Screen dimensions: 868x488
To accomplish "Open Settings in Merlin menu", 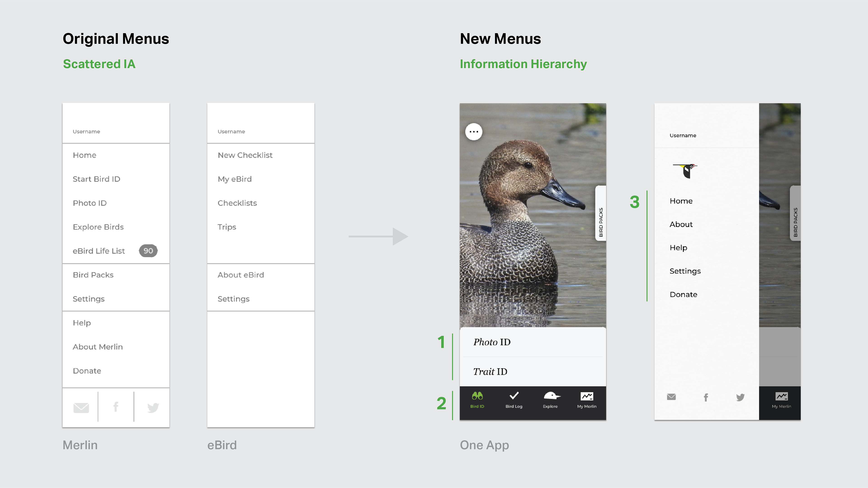I will pyautogui.click(x=89, y=299).
